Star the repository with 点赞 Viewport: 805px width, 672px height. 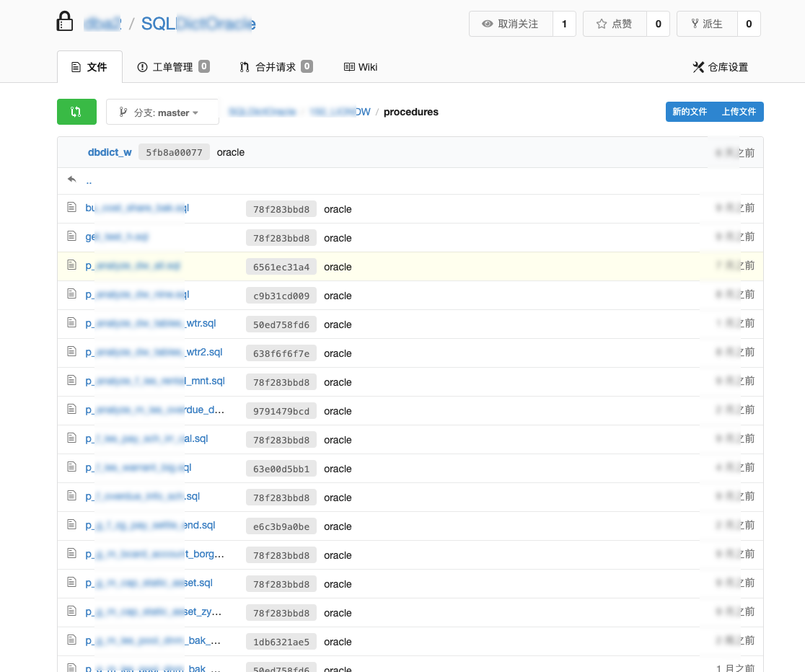615,24
